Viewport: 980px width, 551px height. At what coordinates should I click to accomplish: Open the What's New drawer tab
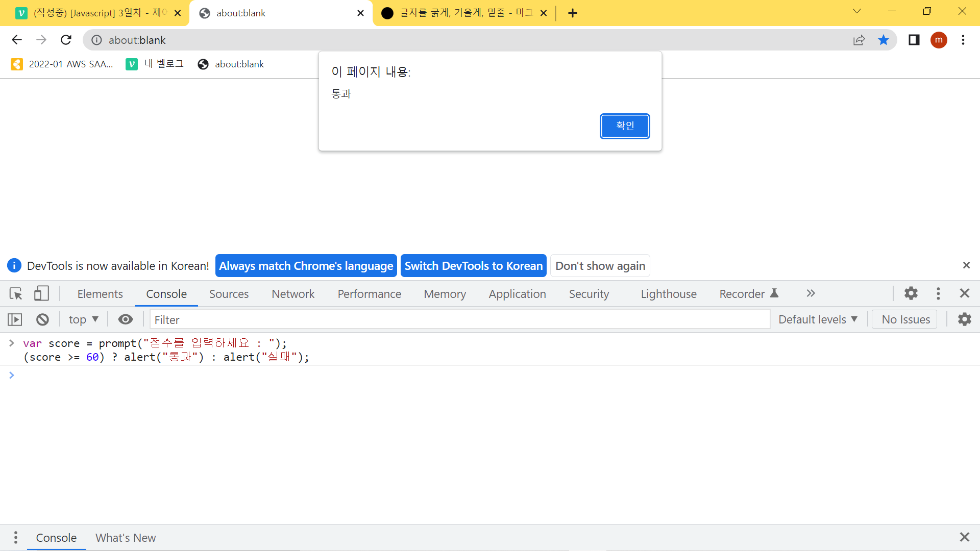pos(126,538)
